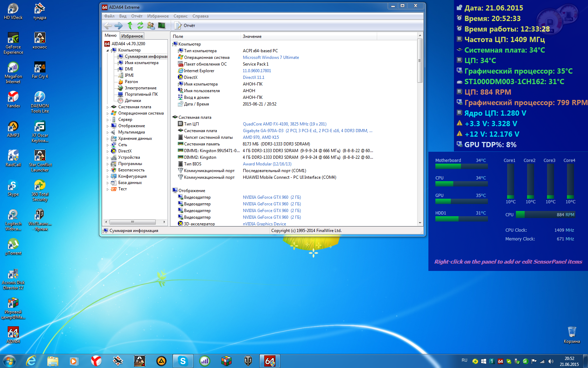This screenshot has height=368, width=588.
Task: Click the DirectX 11.1 value link
Action: pyautogui.click(x=254, y=77)
